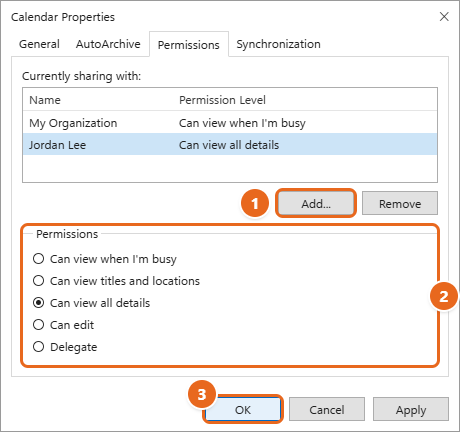The height and width of the screenshot is (432, 460).
Task: Choose Can view titles and locations
Action: point(116,281)
